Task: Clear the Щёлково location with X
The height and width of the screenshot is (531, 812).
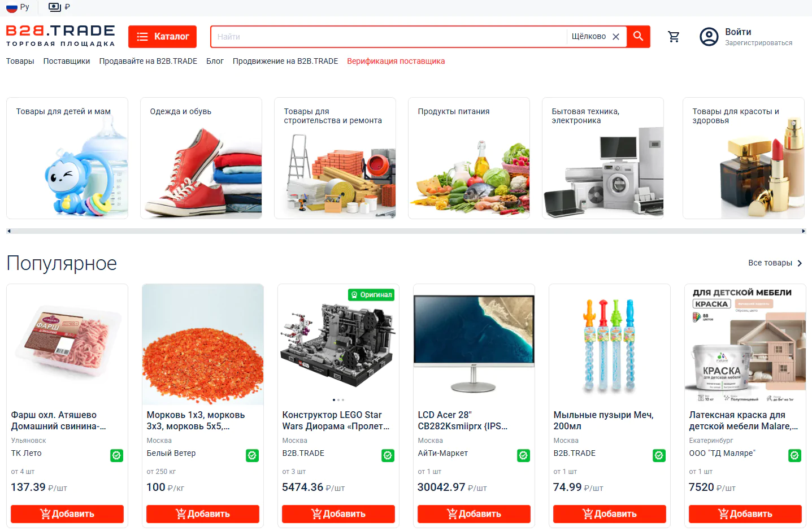Action: pos(616,37)
